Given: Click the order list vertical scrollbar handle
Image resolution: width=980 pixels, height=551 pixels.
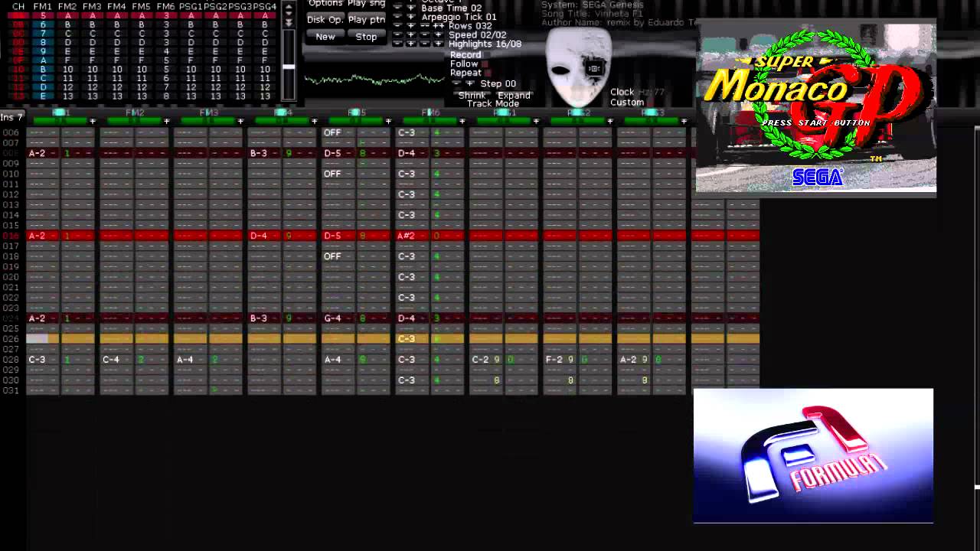Looking at the screenshot, I should point(289,67).
